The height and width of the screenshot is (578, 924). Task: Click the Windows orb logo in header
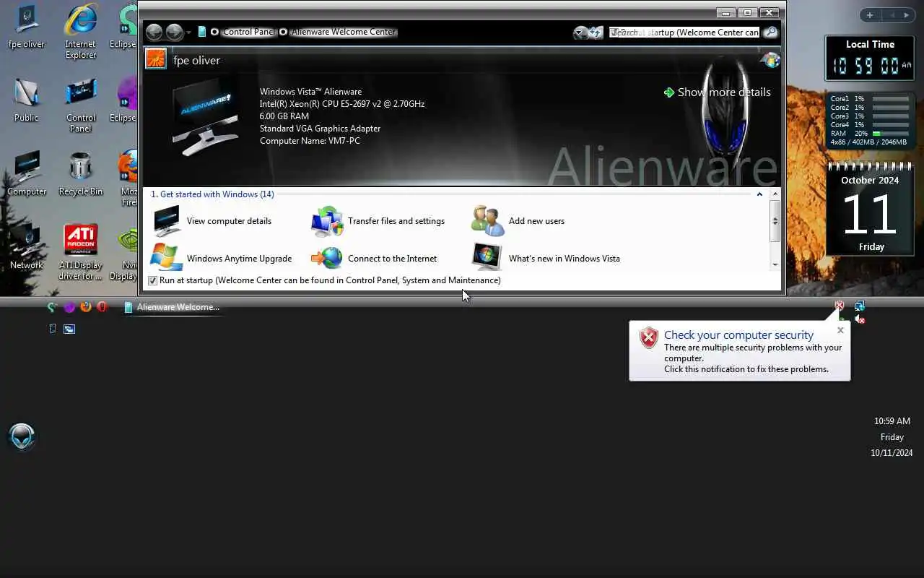tap(770, 60)
